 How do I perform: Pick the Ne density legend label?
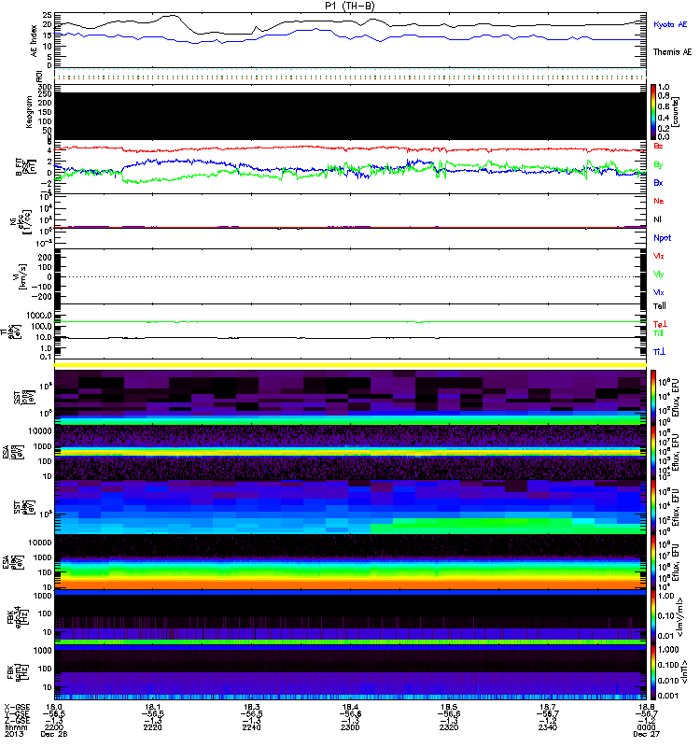659,202
